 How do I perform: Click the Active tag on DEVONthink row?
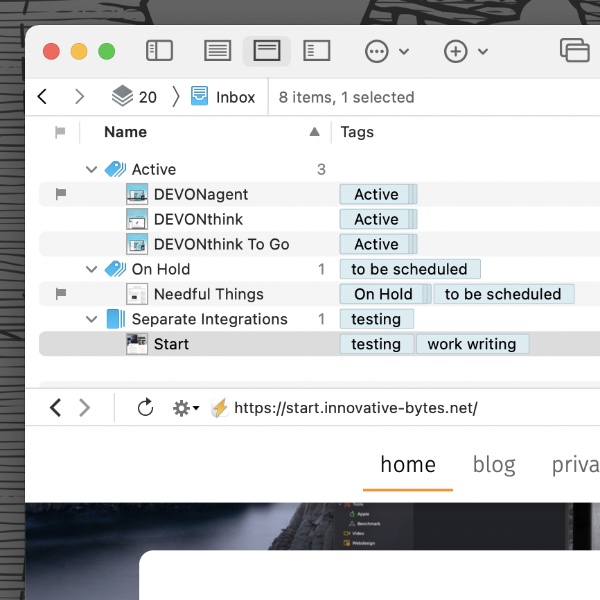(x=376, y=219)
